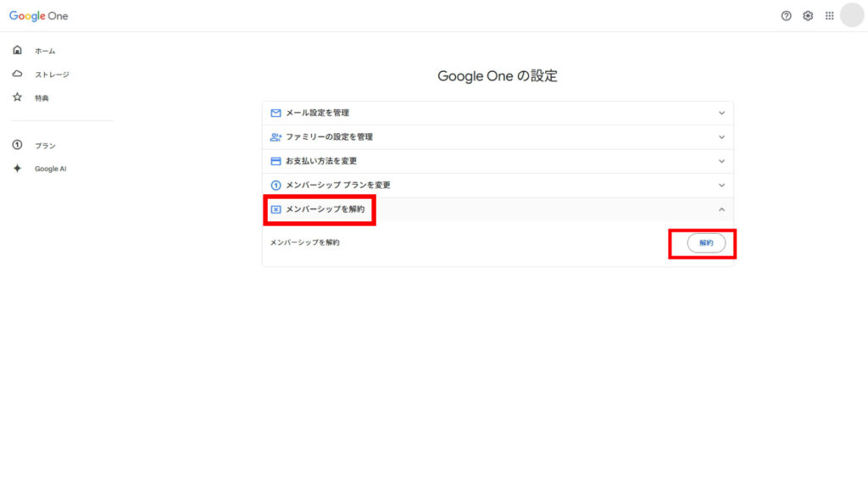Open ストレージ in the sidebar
The height and width of the screenshot is (488, 868).
(x=52, y=75)
